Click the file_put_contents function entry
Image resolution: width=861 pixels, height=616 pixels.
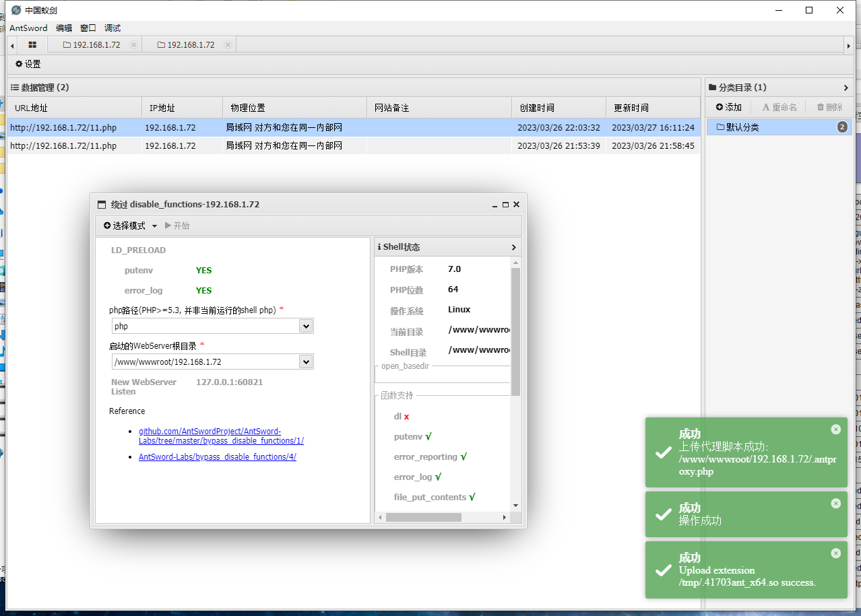(435, 497)
